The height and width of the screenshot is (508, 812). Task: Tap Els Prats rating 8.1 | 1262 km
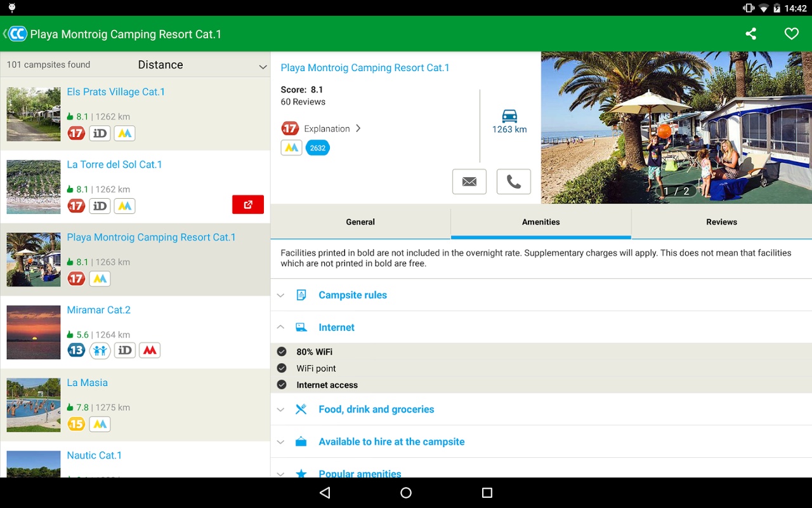[x=99, y=117]
